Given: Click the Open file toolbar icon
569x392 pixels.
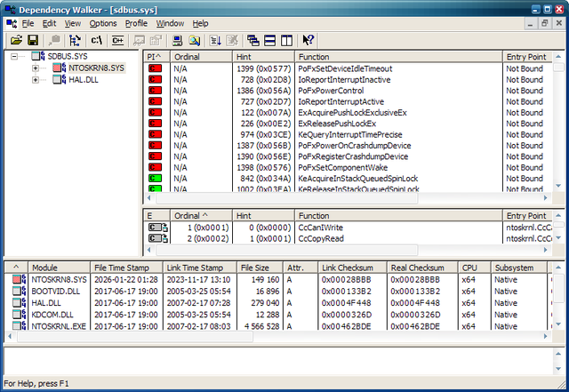Looking at the screenshot, I should point(16,40).
